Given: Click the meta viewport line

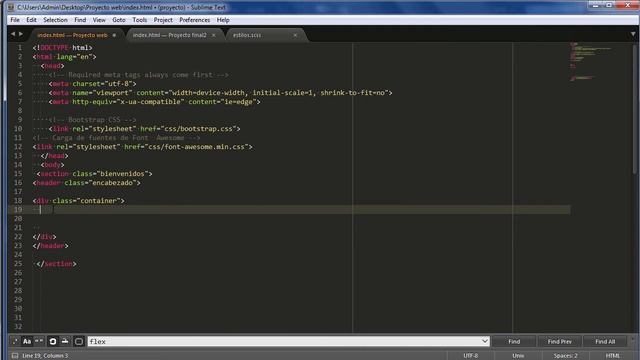Looking at the screenshot, I should [x=220, y=93].
